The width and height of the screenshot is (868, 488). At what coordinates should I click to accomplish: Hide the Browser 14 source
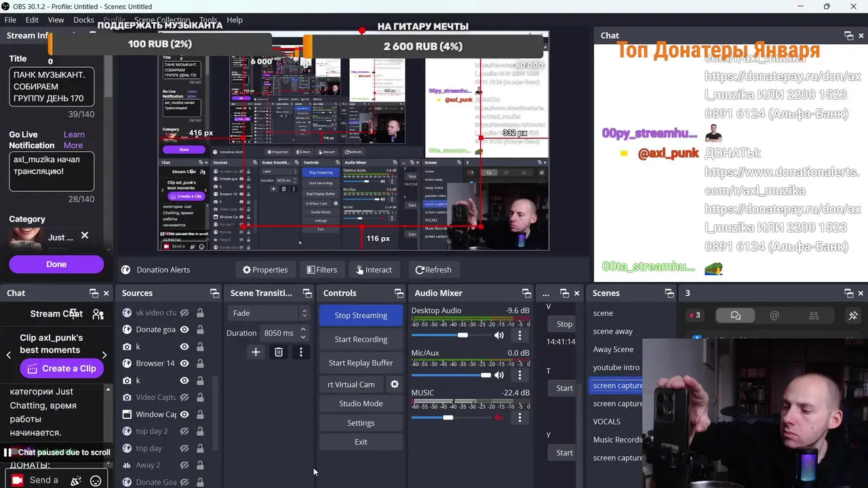184,363
